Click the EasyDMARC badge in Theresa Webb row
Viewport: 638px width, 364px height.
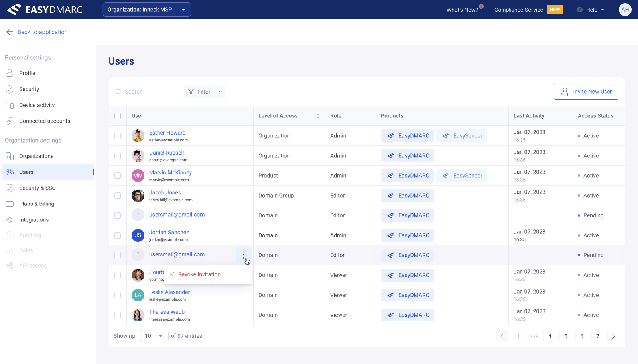click(x=408, y=315)
